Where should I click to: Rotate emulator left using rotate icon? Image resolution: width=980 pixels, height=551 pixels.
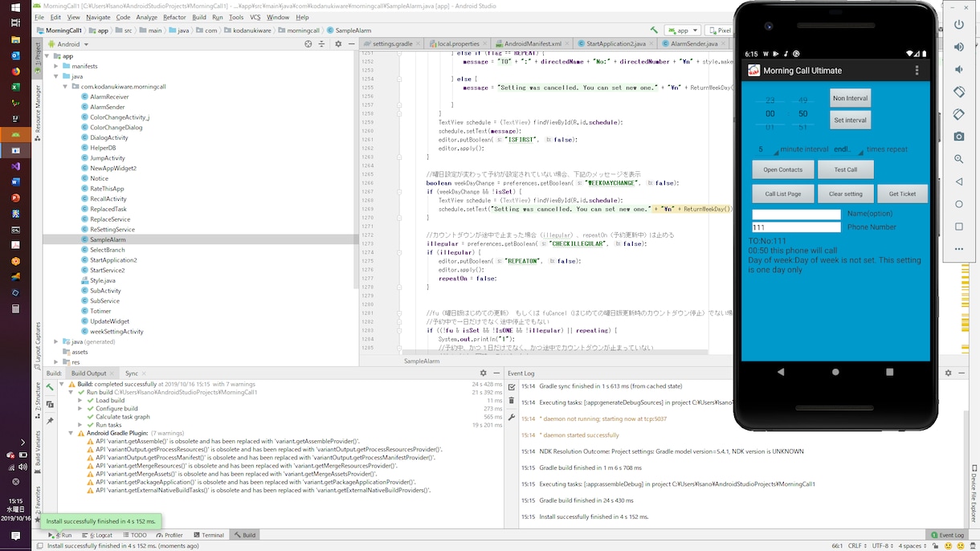(958, 92)
